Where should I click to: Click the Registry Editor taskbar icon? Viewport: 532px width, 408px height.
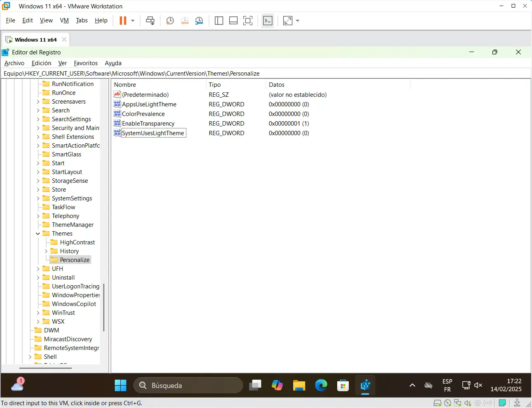tap(365, 386)
